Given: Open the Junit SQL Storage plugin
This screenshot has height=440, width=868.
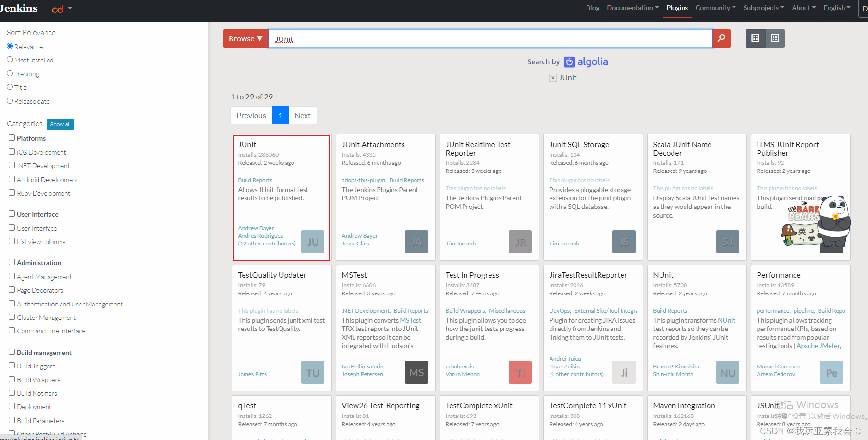Looking at the screenshot, I should pyautogui.click(x=579, y=145).
